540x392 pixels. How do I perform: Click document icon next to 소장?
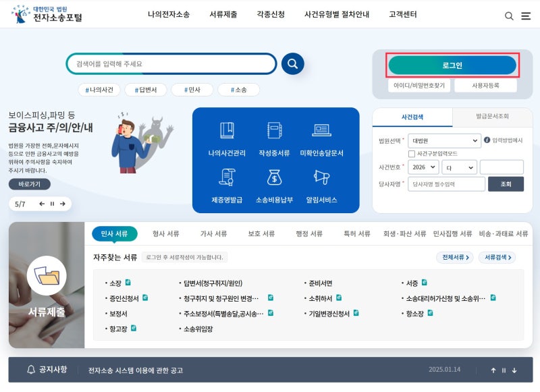128,283
